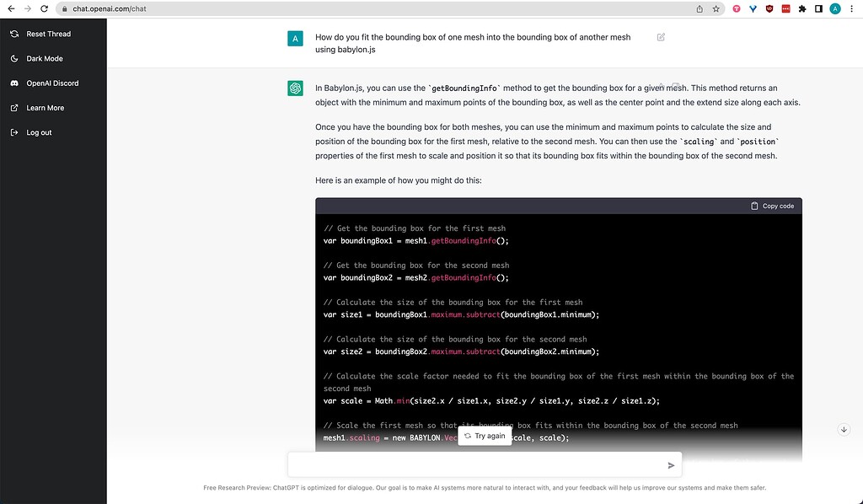Viewport: 863px width, 504px height.
Task: Reload the page with the refresh icon
Action: [45, 8]
